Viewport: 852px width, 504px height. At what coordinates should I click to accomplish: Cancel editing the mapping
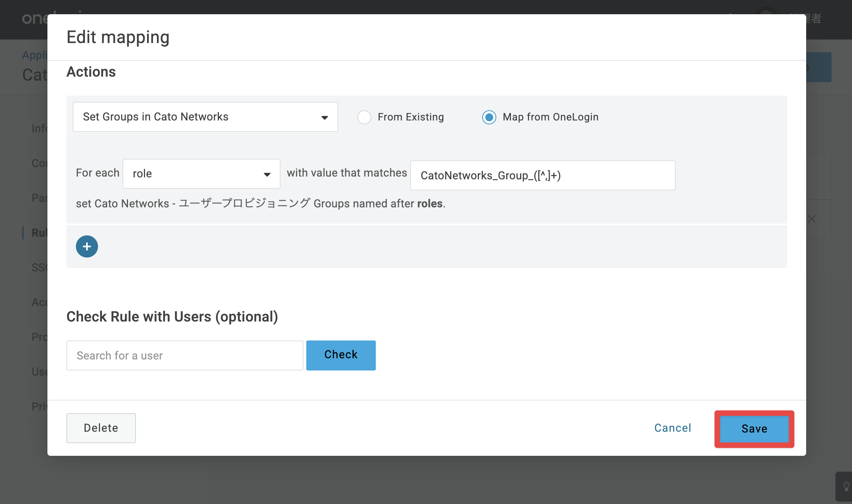(x=673, y=428)
